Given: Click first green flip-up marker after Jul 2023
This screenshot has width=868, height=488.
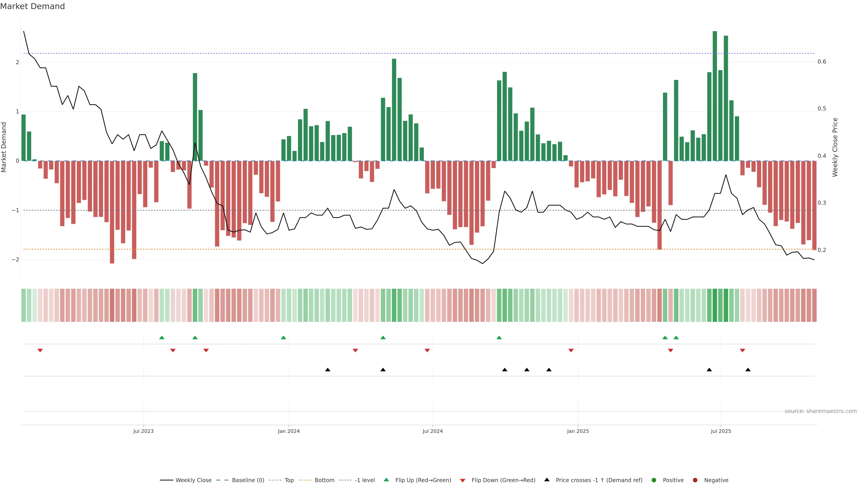Looking at the screenshot, I should pyautogui.click(x=162, y=338).
